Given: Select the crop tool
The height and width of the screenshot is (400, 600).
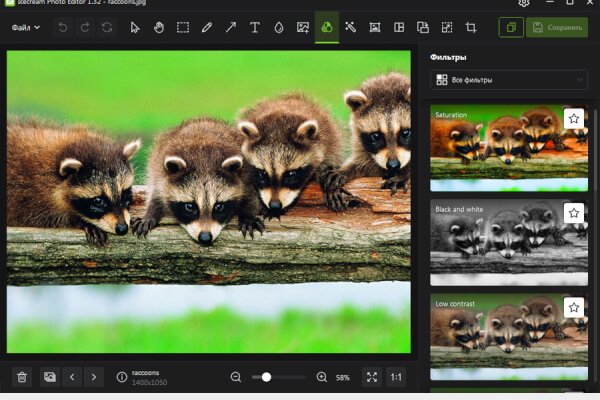Looking at the screenshot, I should pyautogui.click(x=471, y=28).
